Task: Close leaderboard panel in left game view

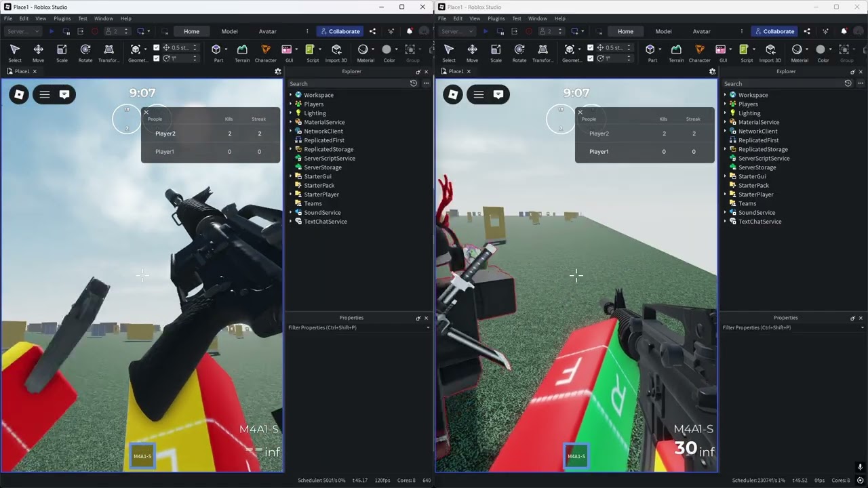Action: coord(146,113)
